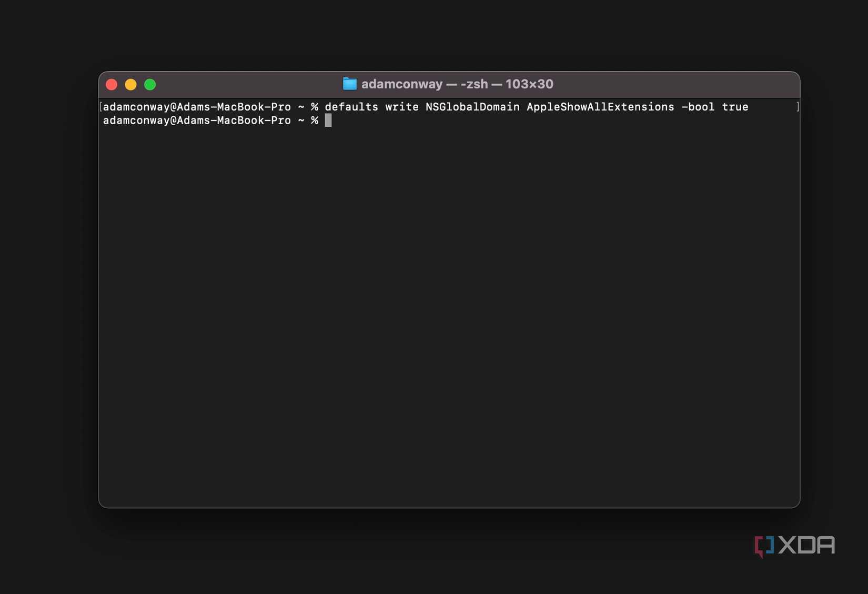The width and height of the screenshot is (868, 594).
Task: Click the cursor block on second prompt line
Action: click(328, 120)
